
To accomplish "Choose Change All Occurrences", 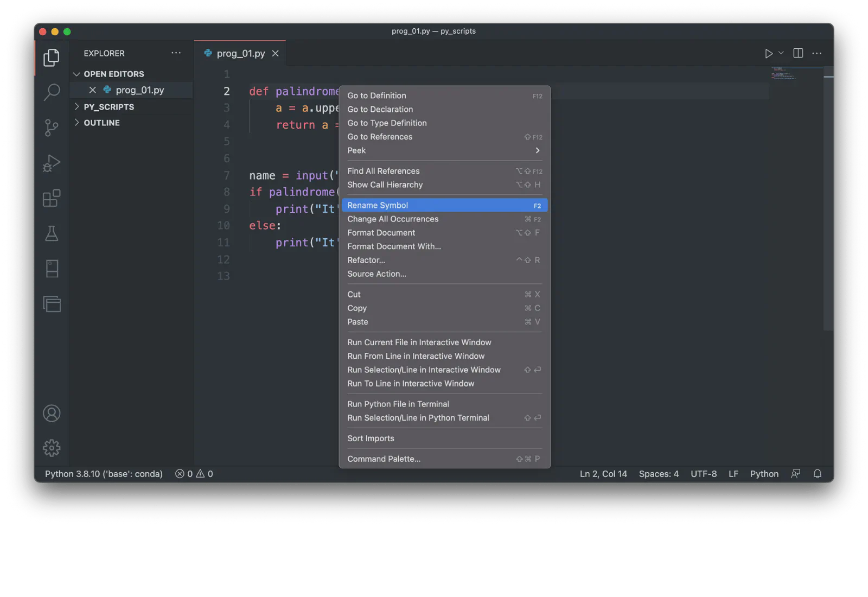I will coord(444,219).
